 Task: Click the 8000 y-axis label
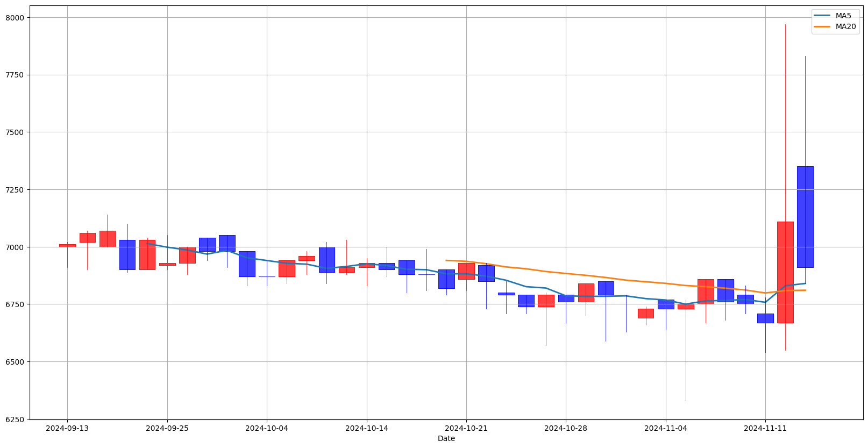coord(15,18)
